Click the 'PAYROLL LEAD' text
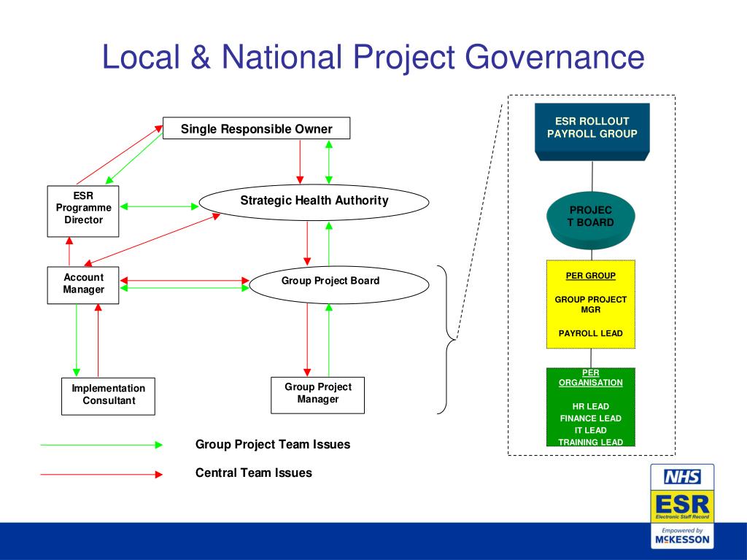This screenshot has width=747, height=560. (591, 333)
